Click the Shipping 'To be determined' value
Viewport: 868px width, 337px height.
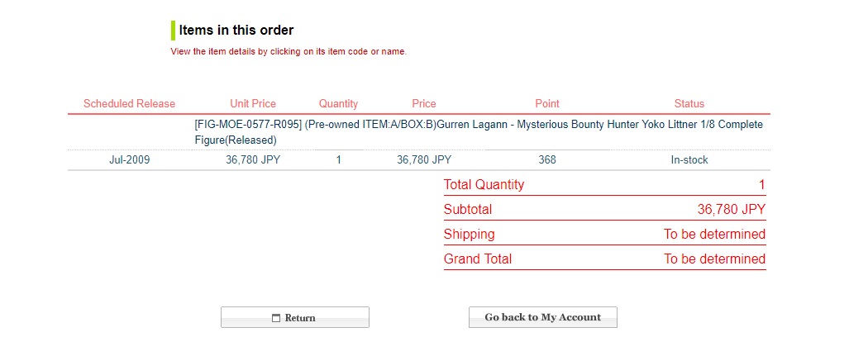714,235
